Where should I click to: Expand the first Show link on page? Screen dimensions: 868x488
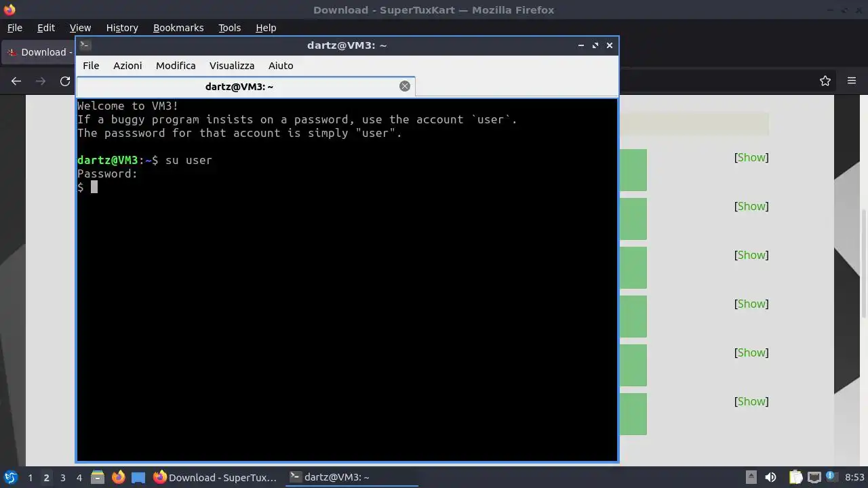[751, 157]
